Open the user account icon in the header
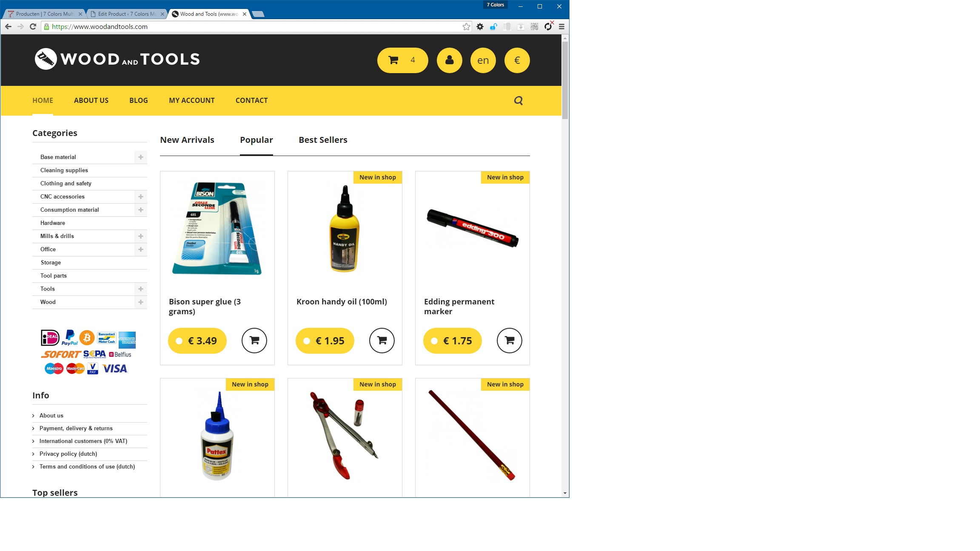This screenshot has height=551, width=980. click(449, 60)
